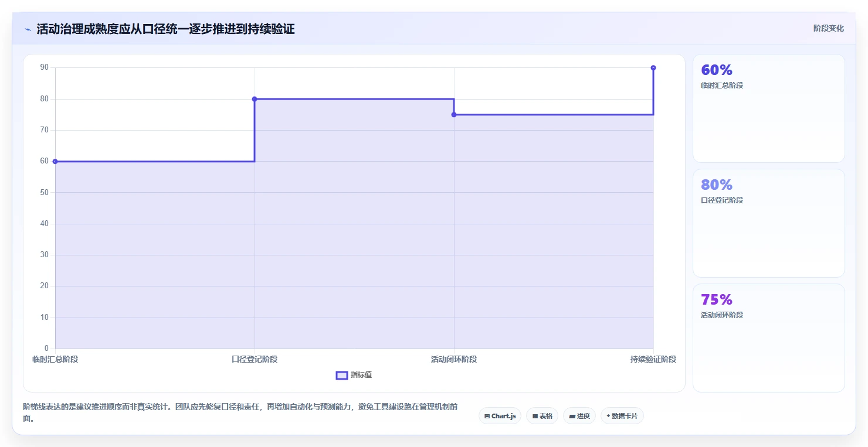Click the y-axis label 90

45,67
